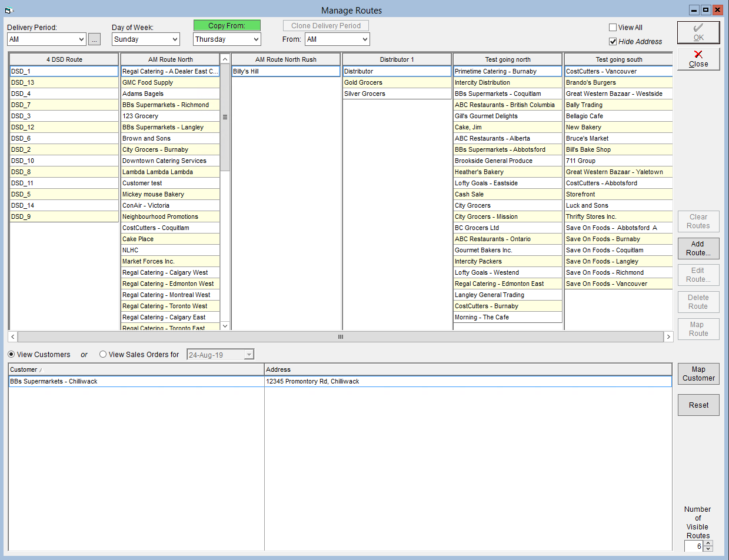Select DSD_13 in 4 DSD Route

[x=64, y=82]
